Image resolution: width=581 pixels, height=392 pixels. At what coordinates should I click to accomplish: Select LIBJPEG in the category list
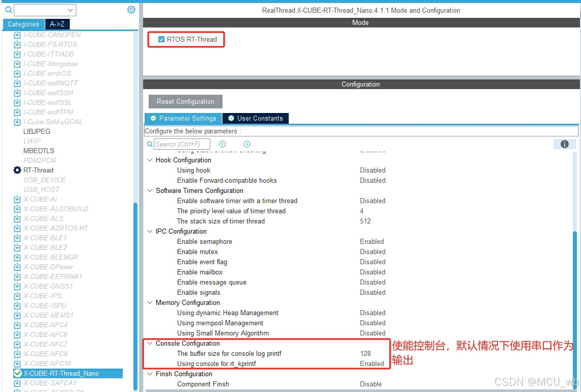37,131
